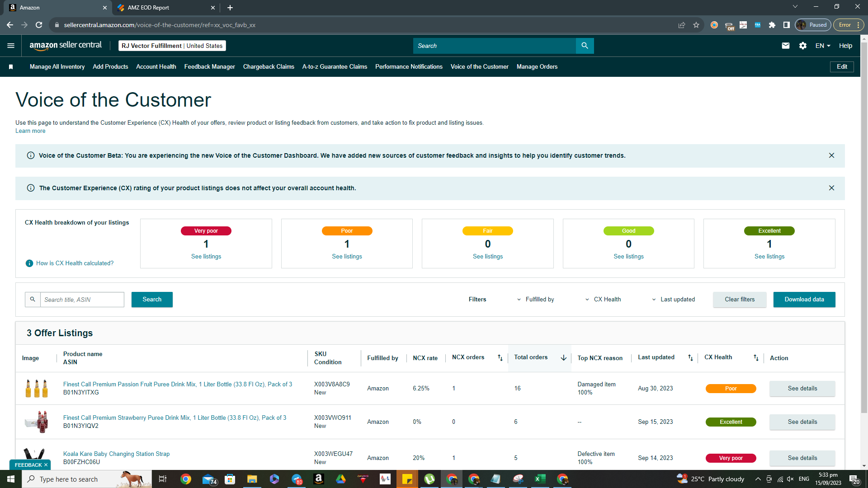Go back with the browser back arrow
Viewport: 868px width, 488px height.
(x=10, y=25)
